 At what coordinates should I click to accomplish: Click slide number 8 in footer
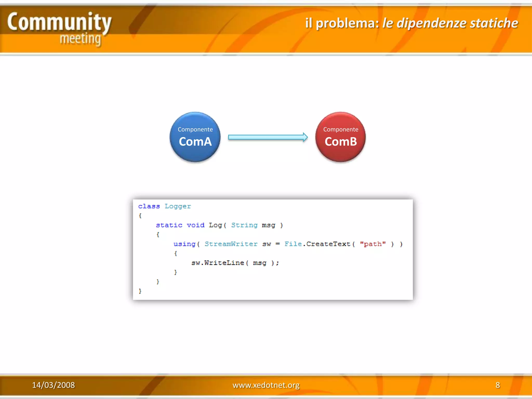(497, 385)
